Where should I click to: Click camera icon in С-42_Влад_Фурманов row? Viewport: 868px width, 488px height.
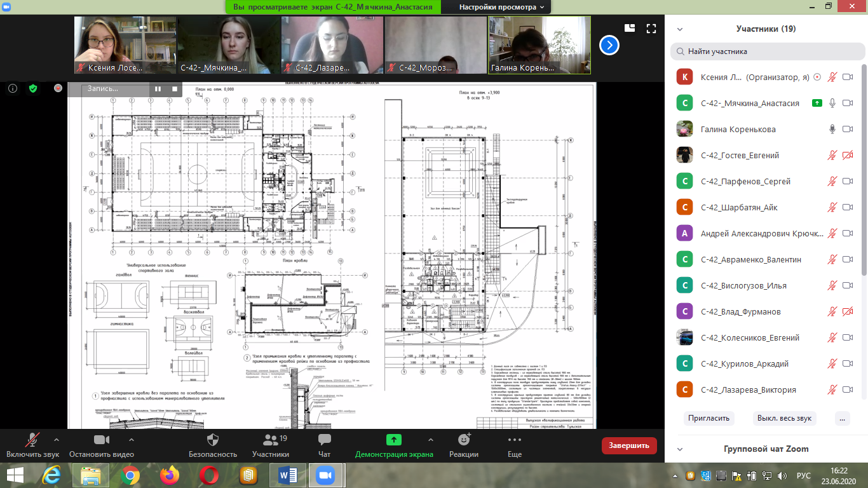(x=847, y=311)
